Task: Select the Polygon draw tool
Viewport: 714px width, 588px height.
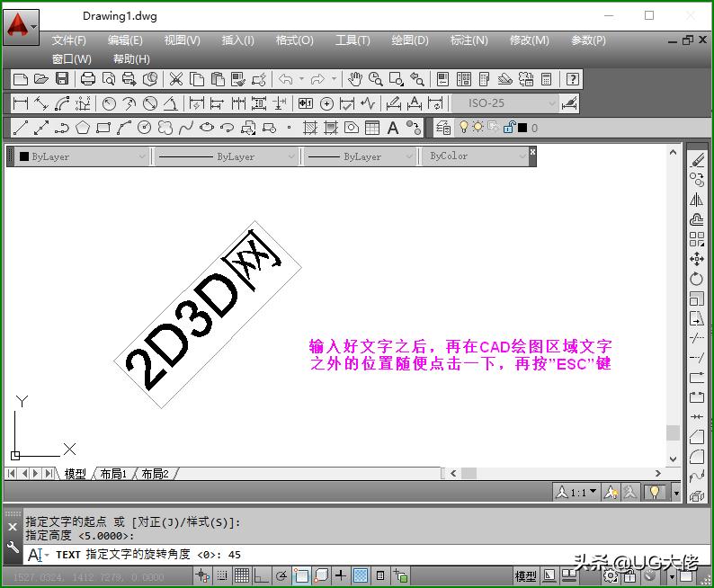Action: tap(83, 128)
